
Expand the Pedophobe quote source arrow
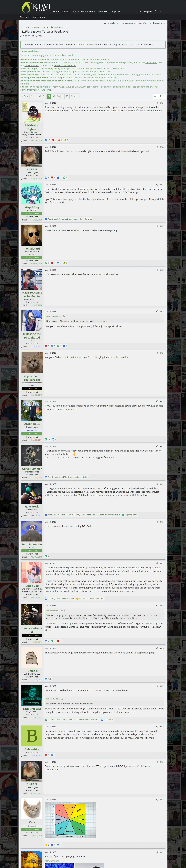pyautogui.click(x=63, y=316)
